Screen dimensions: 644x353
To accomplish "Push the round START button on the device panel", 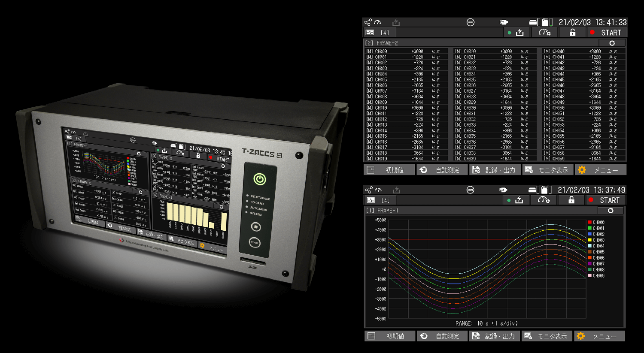I will click(255, 243).
